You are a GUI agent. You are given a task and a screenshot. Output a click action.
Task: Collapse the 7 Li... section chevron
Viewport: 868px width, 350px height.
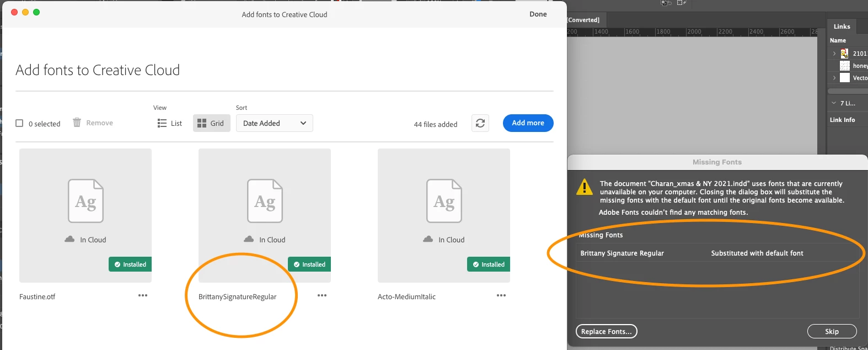click(x=834, y=103)
